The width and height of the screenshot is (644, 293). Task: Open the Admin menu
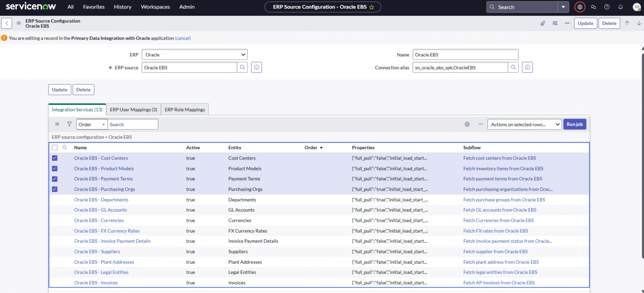point(187,7)
